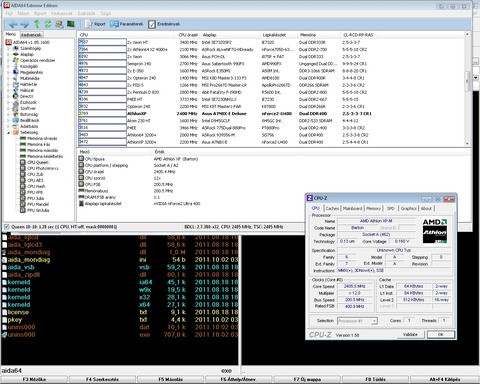The height and width of the screenshot is (384, 480).
Task: Open the Paraméterek toolbar button
Action: (126, 24)
